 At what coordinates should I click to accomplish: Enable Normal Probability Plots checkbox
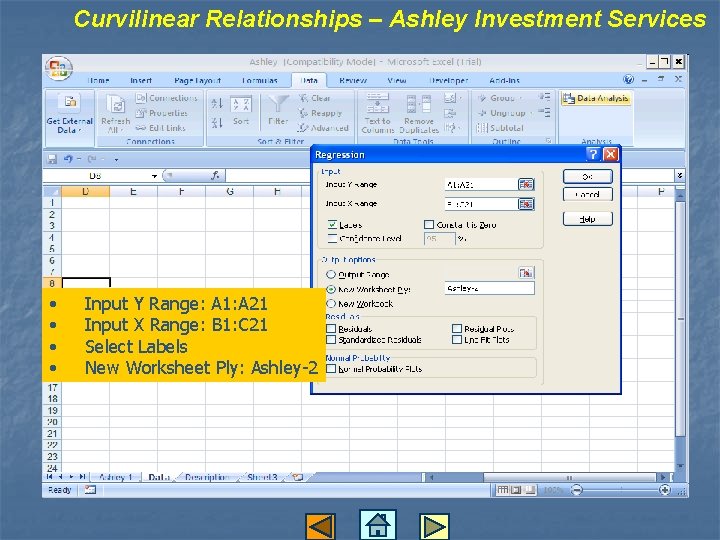click(x=331, y=369)
